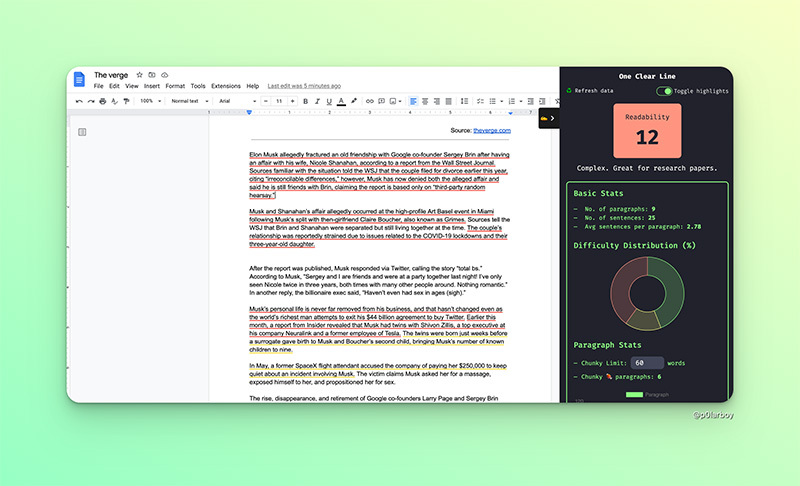Viewport: 800px width, 486px height.
Task: Open the Help menu
Action: pos(253,86)
